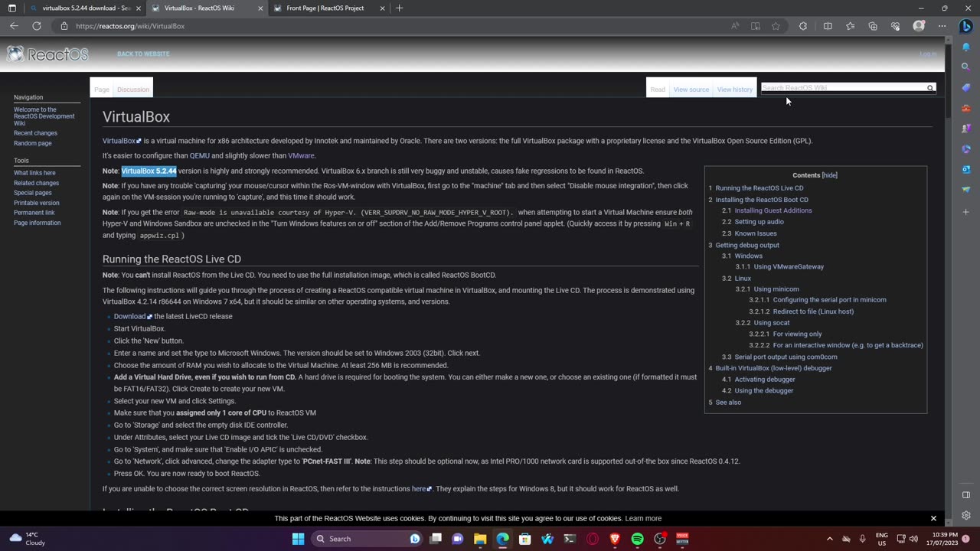
Task: Open tab actions menu icon in title bar
Action: tap(11, 8)
